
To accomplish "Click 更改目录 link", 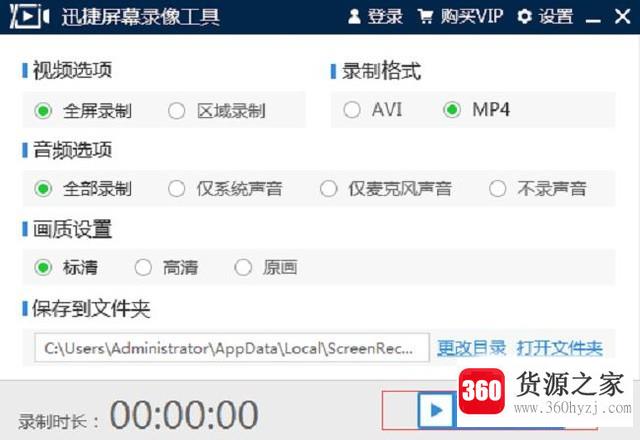I will click(x=471, y=348).
